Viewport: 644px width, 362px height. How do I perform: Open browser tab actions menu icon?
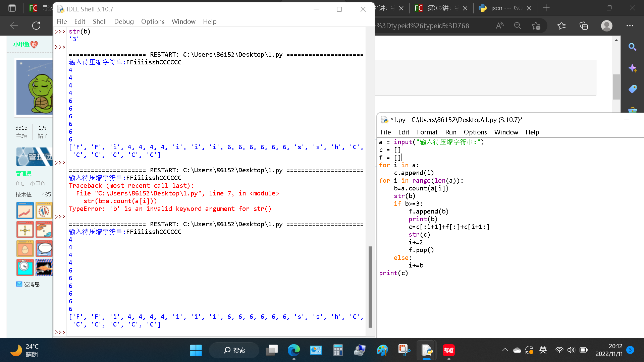point(12,8)
